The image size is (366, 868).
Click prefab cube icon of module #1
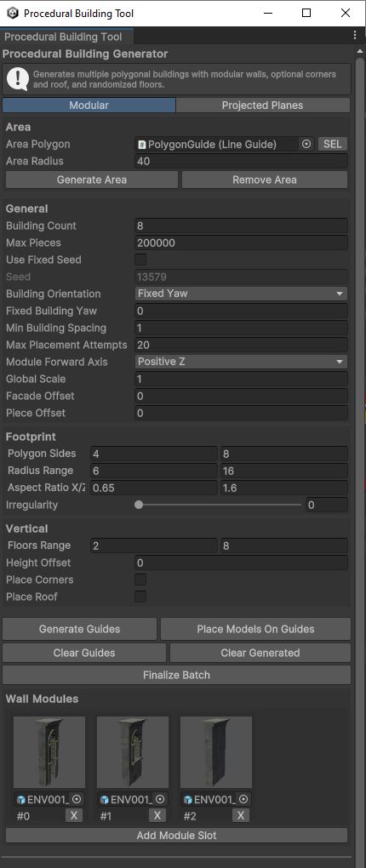pyautogui.click(x=104, y=799)
